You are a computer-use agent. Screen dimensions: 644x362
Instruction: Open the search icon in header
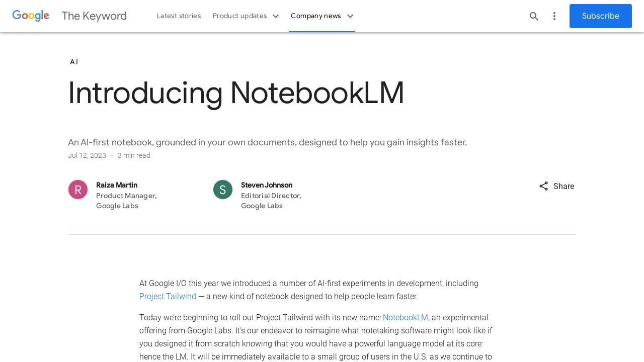pos(534,16)
